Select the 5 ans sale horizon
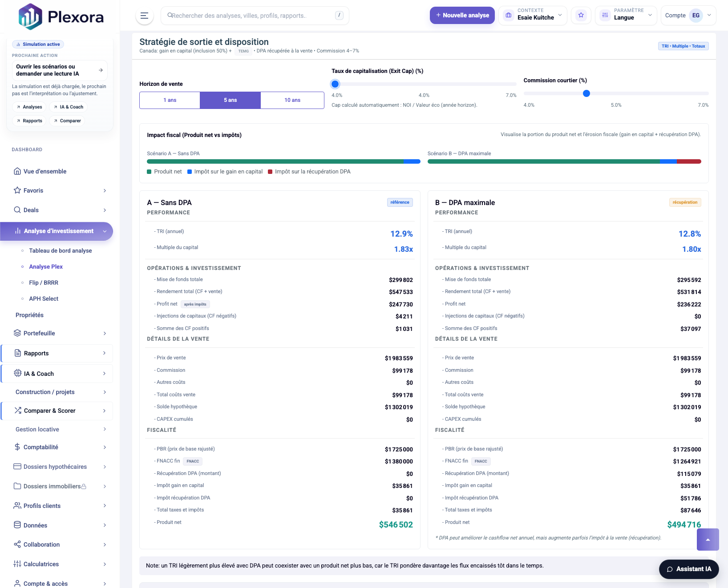Image resolution: width=728 pixels, height=588 pixels. [230, 100]
